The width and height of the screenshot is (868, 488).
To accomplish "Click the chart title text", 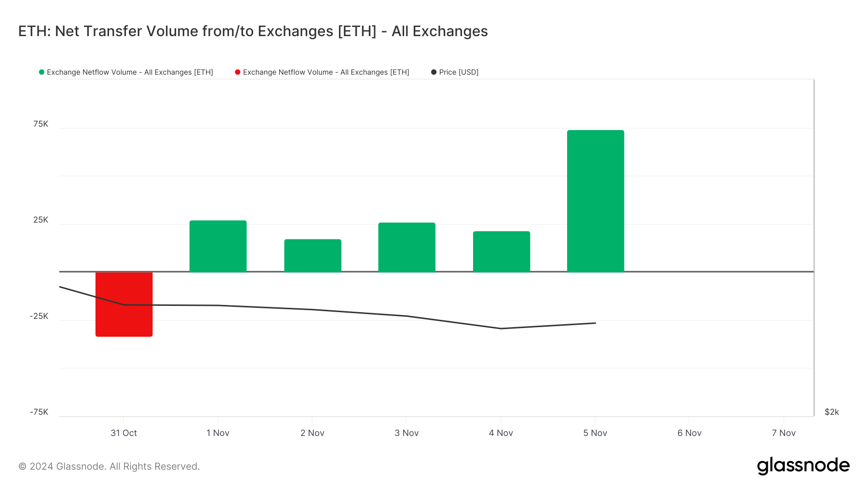I will [x=253, y=31].
